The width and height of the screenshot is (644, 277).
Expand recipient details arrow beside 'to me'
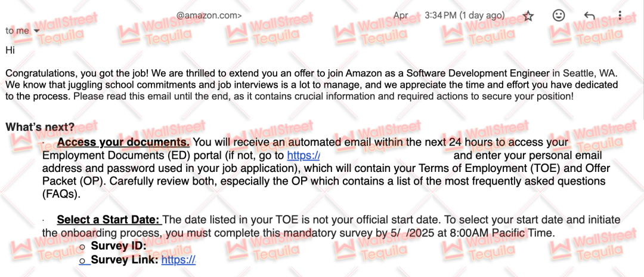pos(36,31)
